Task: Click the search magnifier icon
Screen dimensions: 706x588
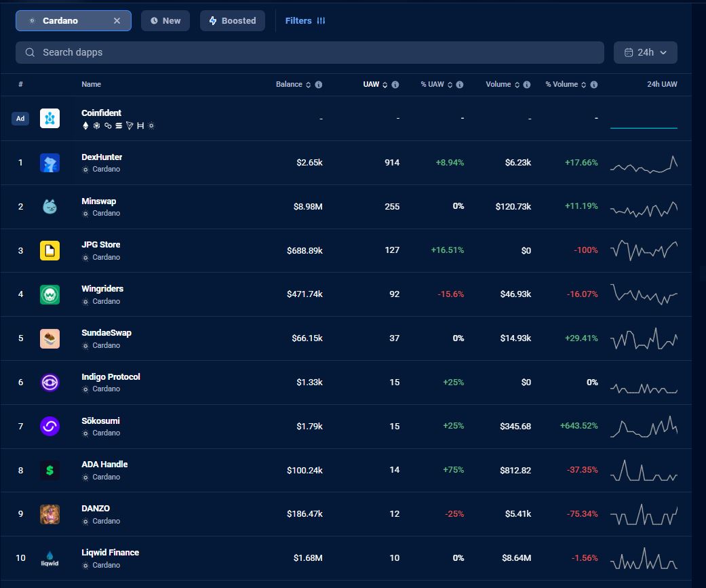Action: tap(30, 52)
